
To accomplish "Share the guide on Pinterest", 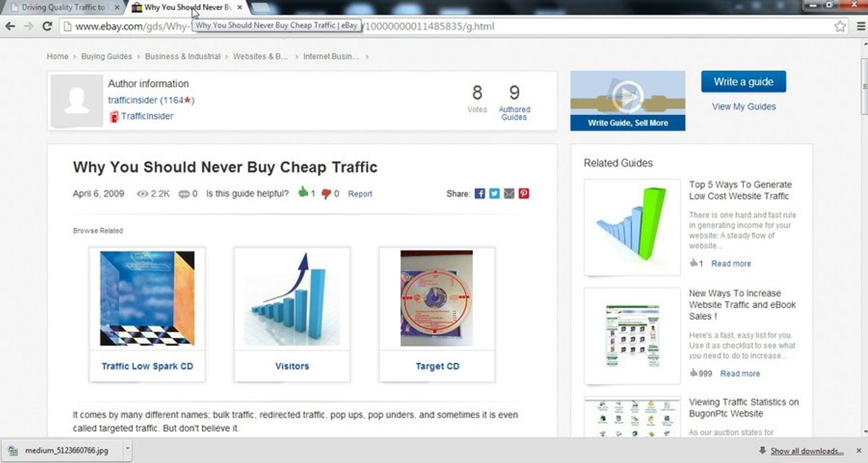I will [x=524, y=194].
